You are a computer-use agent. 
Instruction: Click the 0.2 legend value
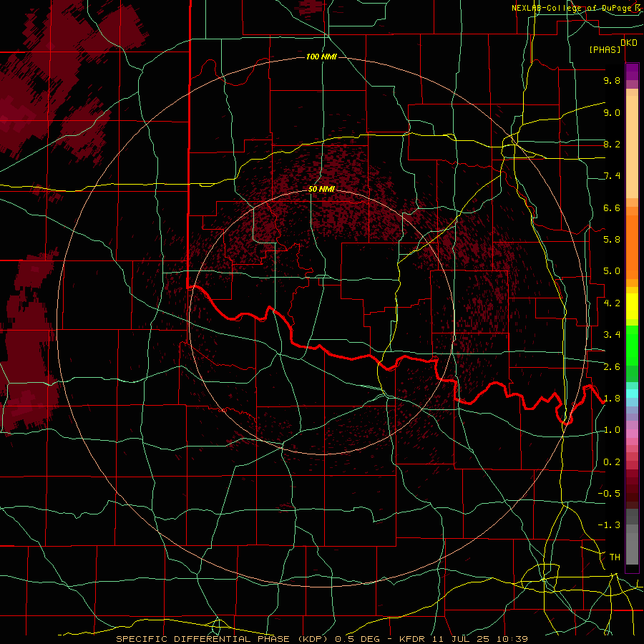pyautogui.click(x=612, y=462)
